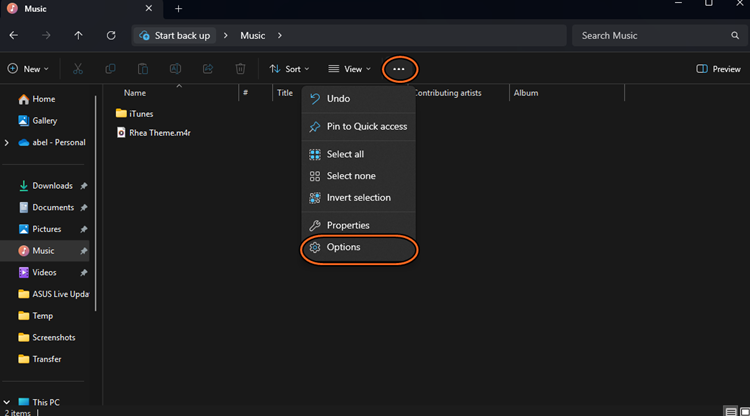This screenshot has width=750, height=416.
Task: Click the pin icon next to Documents
Action: click(84, 208)
